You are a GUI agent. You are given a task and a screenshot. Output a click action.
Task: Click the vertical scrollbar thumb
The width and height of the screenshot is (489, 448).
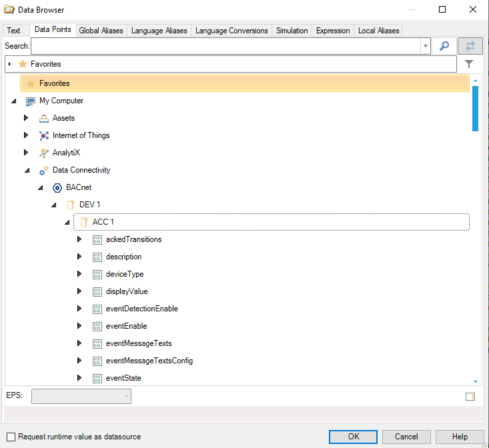(475, 108)
